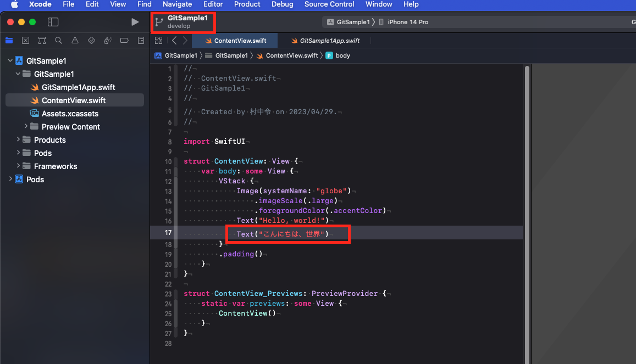This screenshot has height=364, width=636.
Task: Click the editor vertical scrollbar
Action: [527, 215]
